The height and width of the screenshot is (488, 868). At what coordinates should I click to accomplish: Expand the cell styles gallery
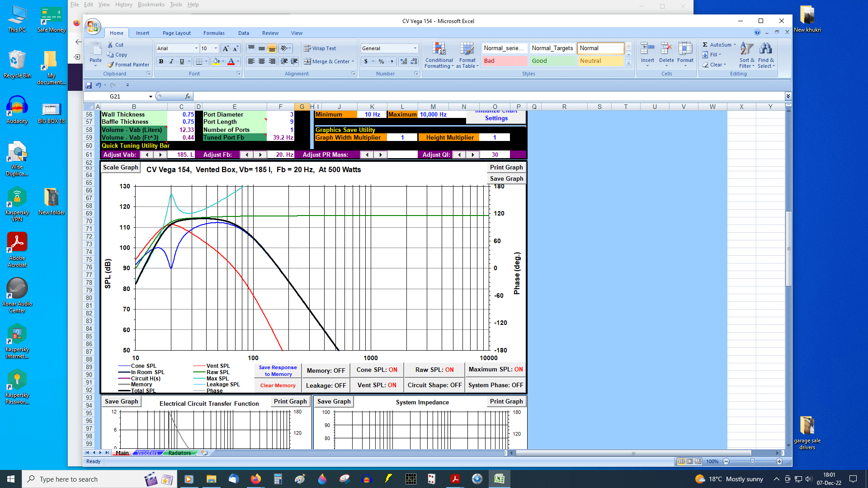point(628,64)
